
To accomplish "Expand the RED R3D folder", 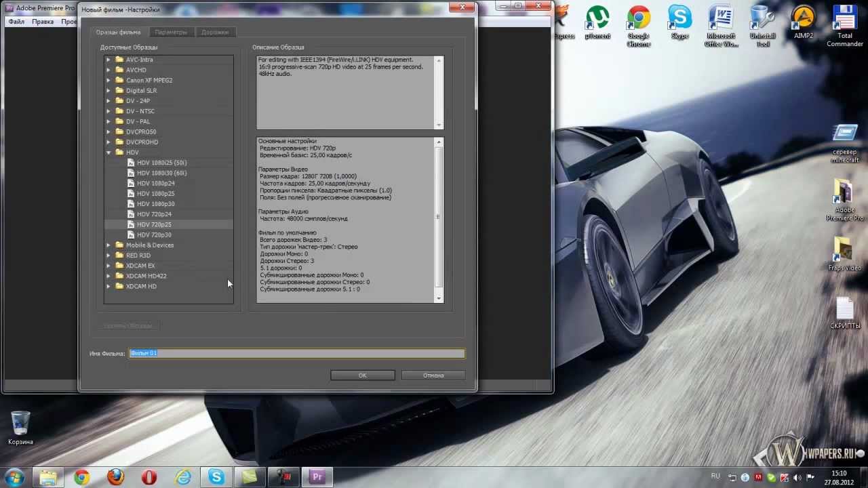I will (108, 256).
